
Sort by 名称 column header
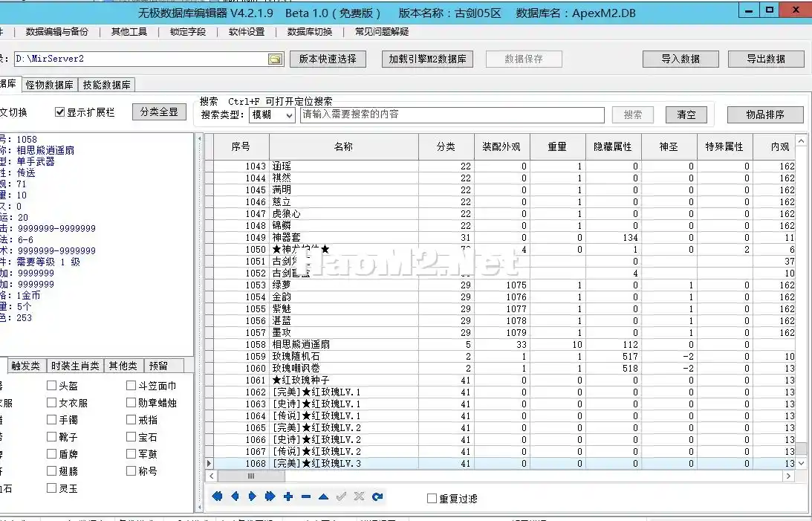coord(344,147)
